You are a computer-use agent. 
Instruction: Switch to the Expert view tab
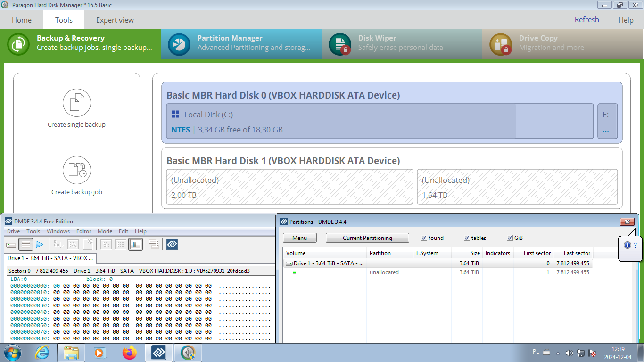115,20
